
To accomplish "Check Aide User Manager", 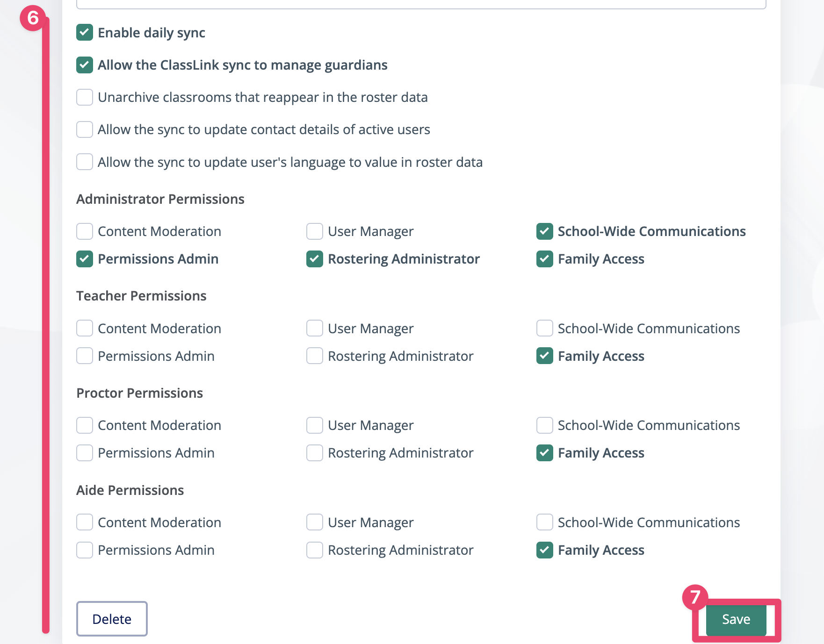I will pos(315,522).
